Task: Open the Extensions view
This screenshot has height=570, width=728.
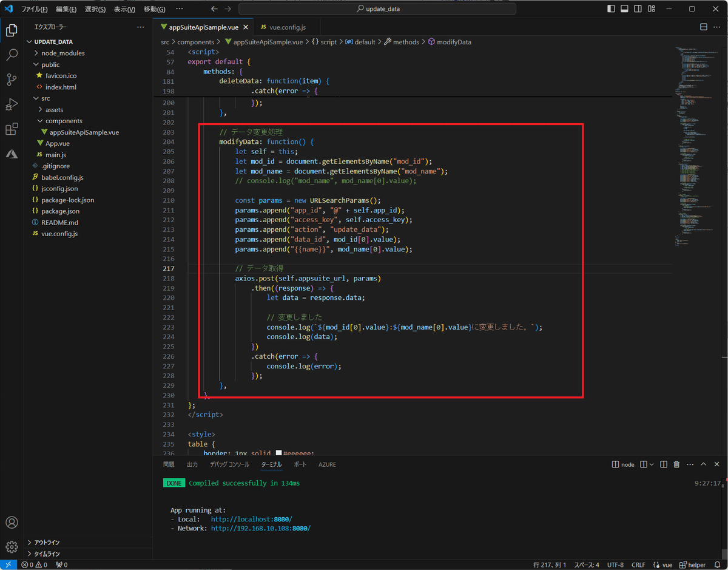Action: pyautogui.click(x=12, y=129)
